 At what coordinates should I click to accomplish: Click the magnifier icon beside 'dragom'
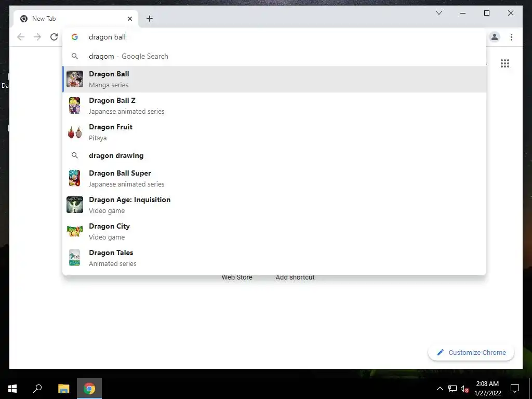point(75,56)
